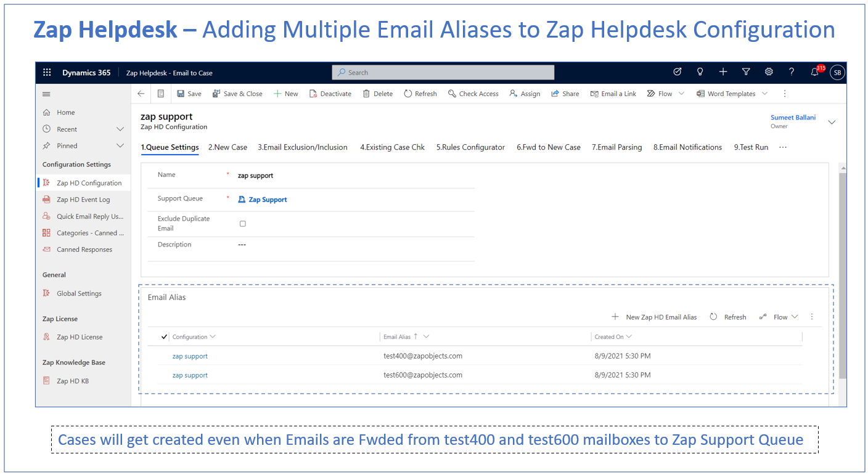
Task: Refresh the Email Alias subgrid
Action: tap(728, 317)
